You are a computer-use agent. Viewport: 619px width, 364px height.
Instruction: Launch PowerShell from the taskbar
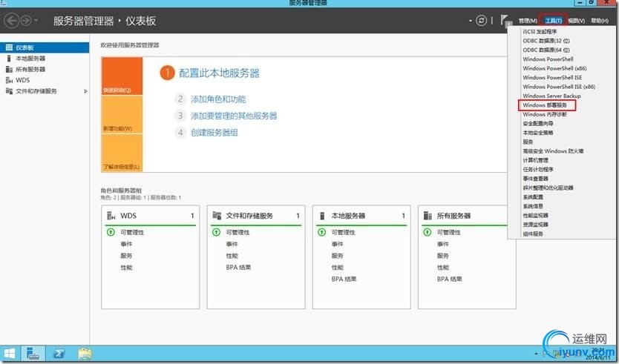pyautogui.click(x=59, y=354)
